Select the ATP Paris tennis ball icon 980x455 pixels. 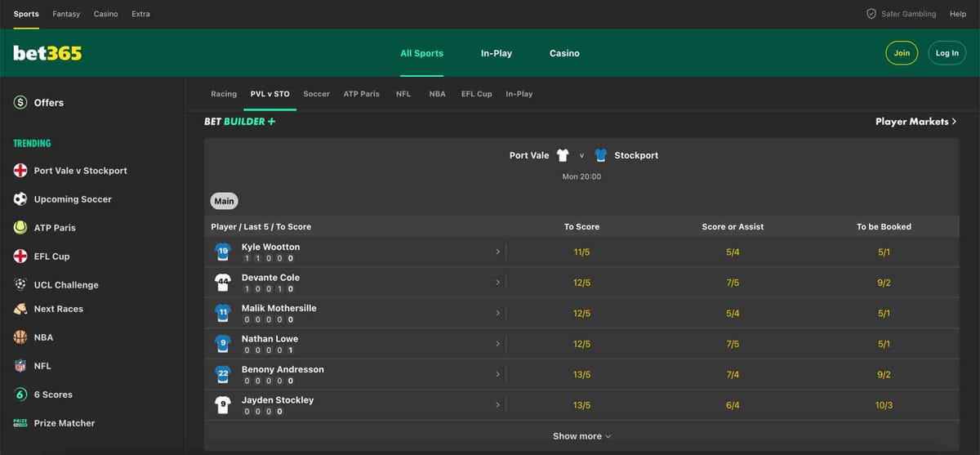pos(20,228)
